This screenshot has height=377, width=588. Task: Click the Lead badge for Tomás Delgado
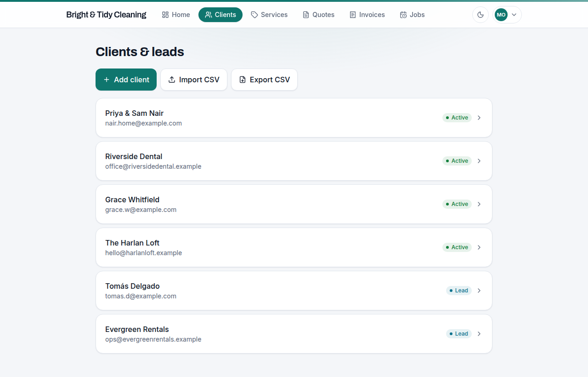coord(459,291)
